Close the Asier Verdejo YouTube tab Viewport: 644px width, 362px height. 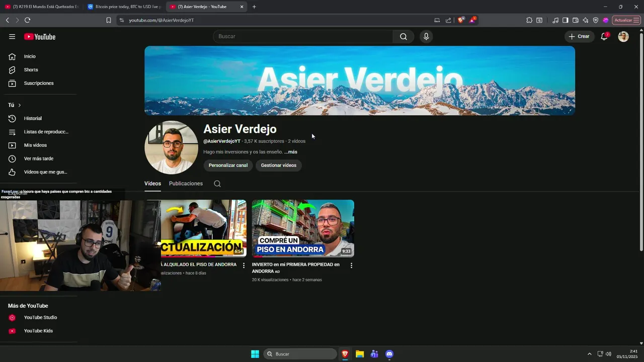(242, 7)
